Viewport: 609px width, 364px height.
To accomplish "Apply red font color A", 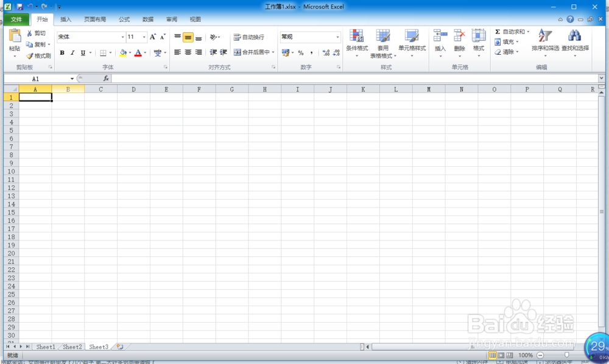I will point(138,53).
